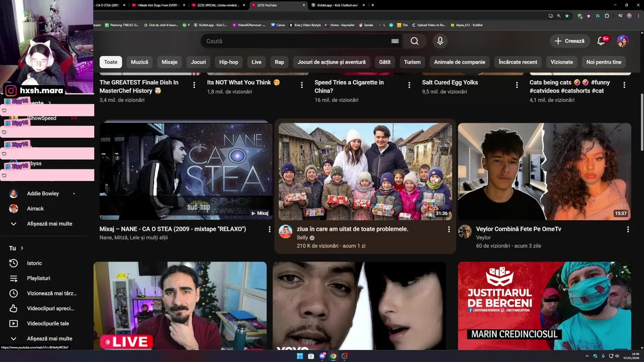Select the Jocuri filter chip

click(198, 62)
